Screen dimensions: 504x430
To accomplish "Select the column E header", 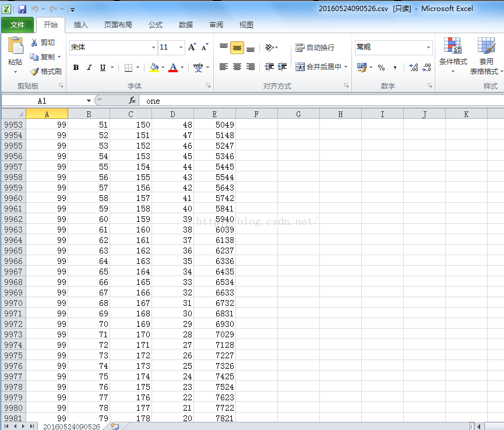I will 214,114.
